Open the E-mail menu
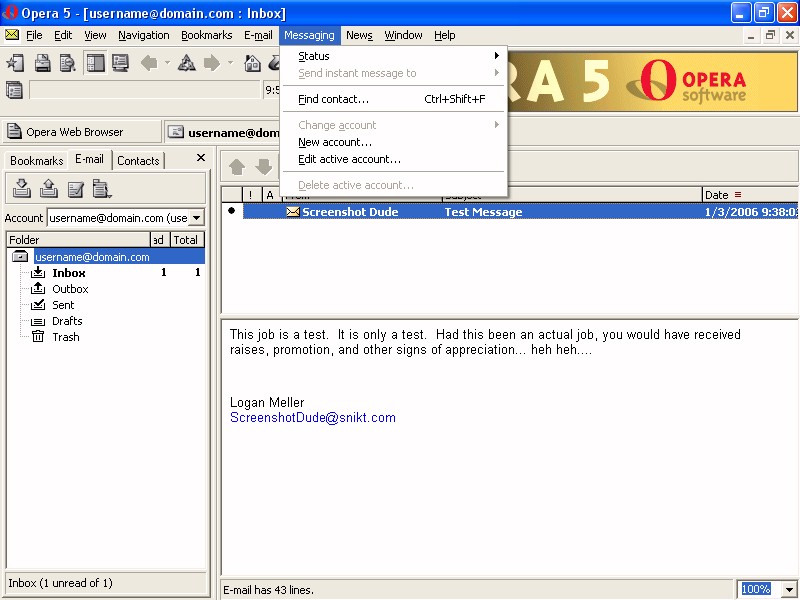Image resolution: width=800 pixels, height=600 pixels. tap(258, 35)
